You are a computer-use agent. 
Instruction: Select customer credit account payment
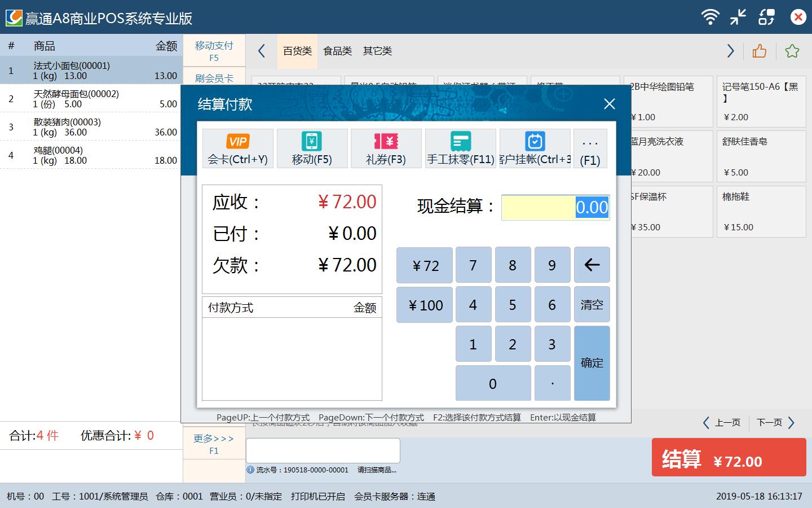pos(535,148)
